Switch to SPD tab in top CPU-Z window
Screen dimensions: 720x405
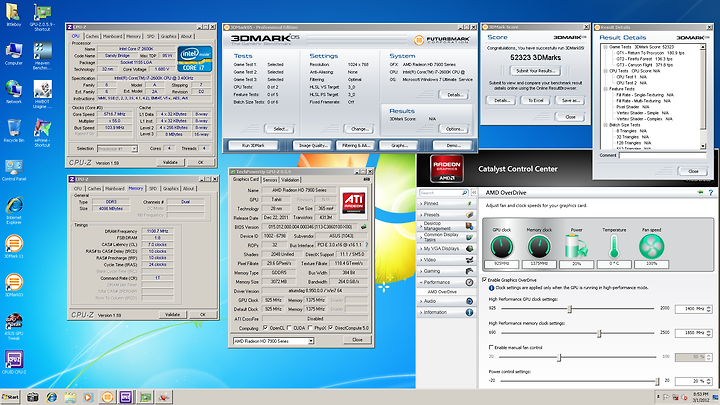tap(151, 36)
